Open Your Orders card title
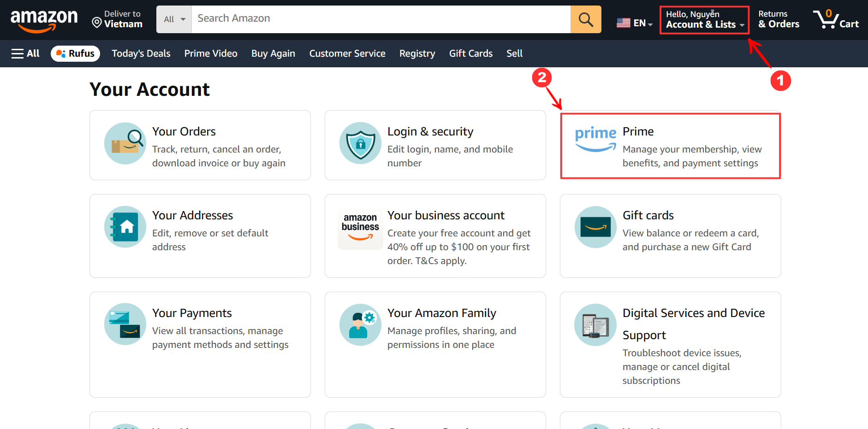 pyautogui.click(x=184, y=131)
